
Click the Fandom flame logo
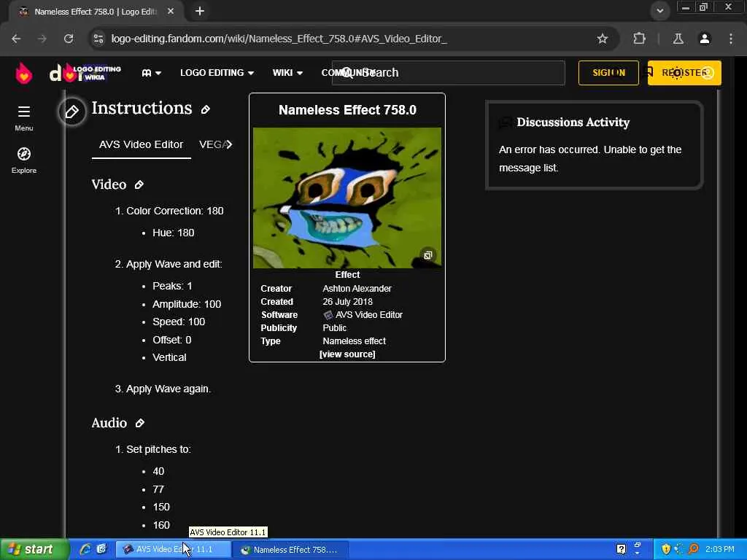pyautogui.click(x=23, y=74)
